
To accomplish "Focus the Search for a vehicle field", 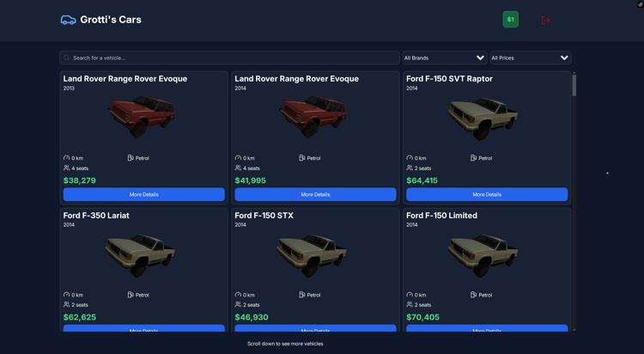I will coord(229,58).
